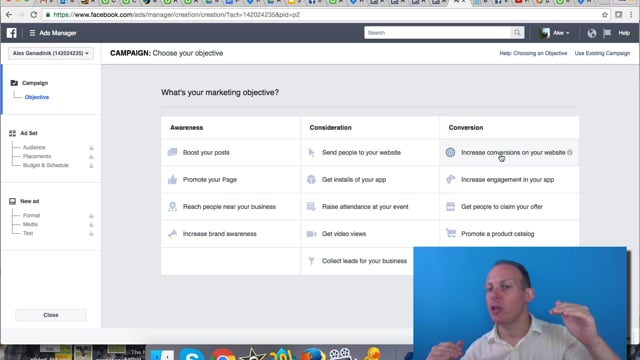Select Placements under Ad Set
Screen dimensions: 640x360
coord(37,156)
